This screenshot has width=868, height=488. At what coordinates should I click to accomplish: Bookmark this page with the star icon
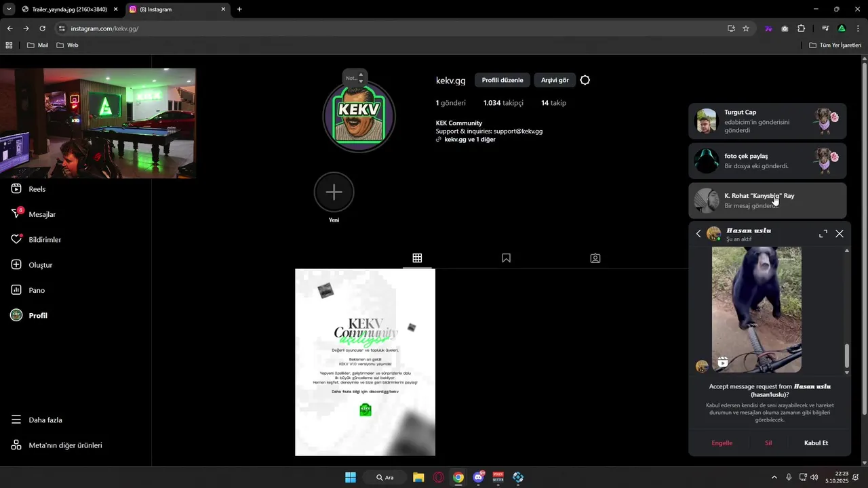pyautogui.click(x=746, y=28)
